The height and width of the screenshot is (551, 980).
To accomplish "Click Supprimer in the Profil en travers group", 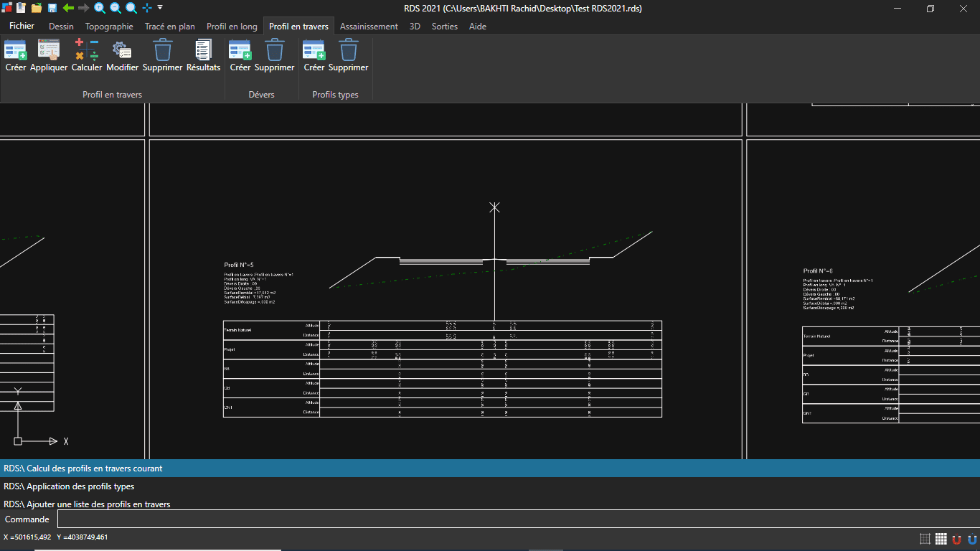I will click(161, 56).
